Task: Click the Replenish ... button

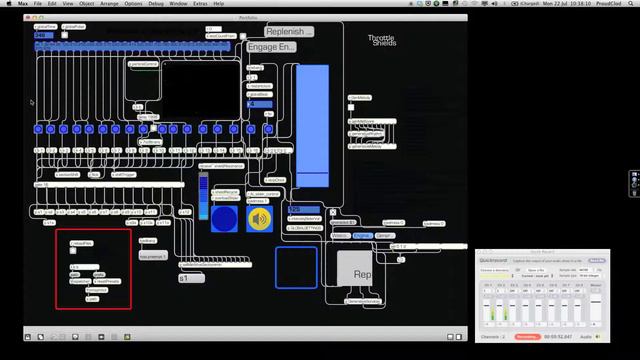Action: pyautogui.click(x=289, y=32)
